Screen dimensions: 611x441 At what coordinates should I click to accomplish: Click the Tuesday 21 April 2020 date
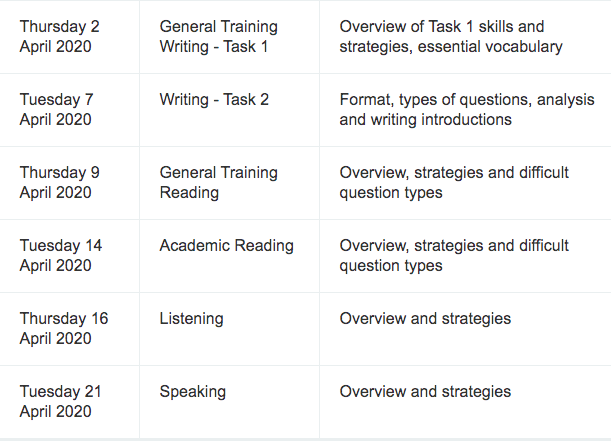60,401
